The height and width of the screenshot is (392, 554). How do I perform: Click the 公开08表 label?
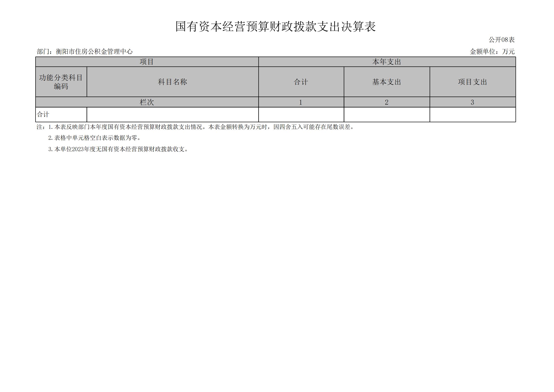(x=501, y=40)
